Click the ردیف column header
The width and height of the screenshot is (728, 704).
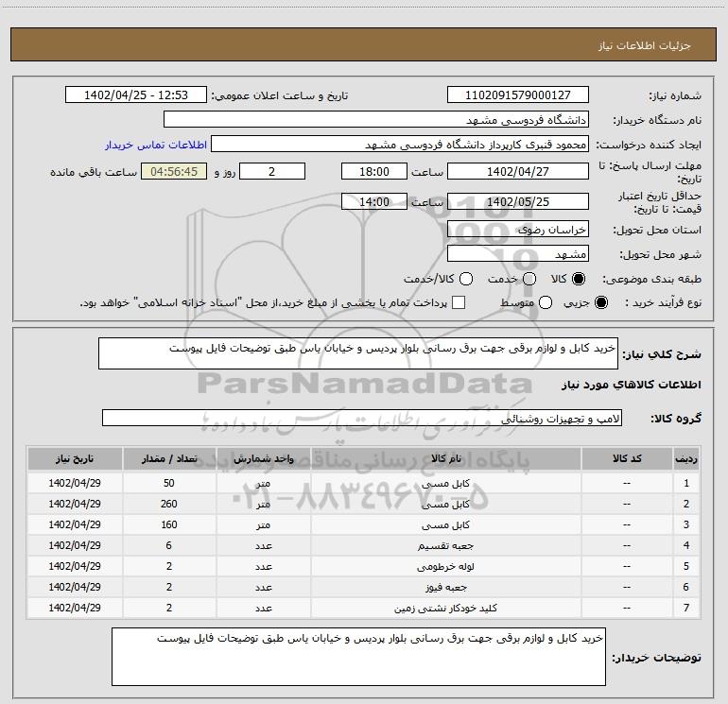tap(686, 458)
